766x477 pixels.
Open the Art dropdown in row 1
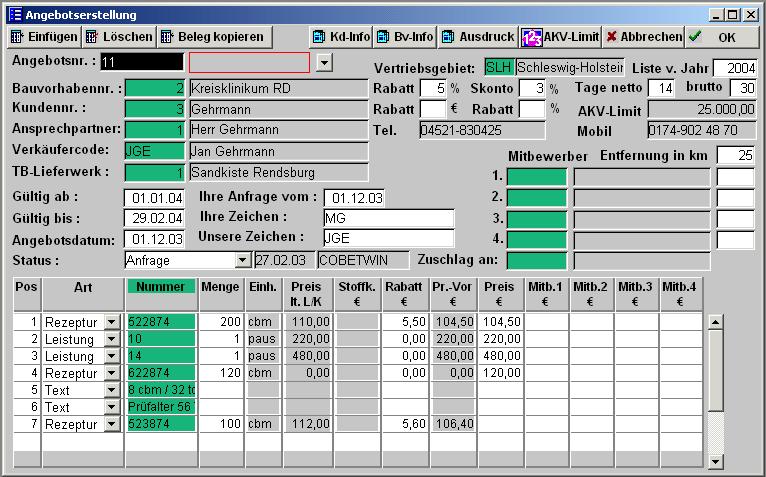[x=111, y=322]
